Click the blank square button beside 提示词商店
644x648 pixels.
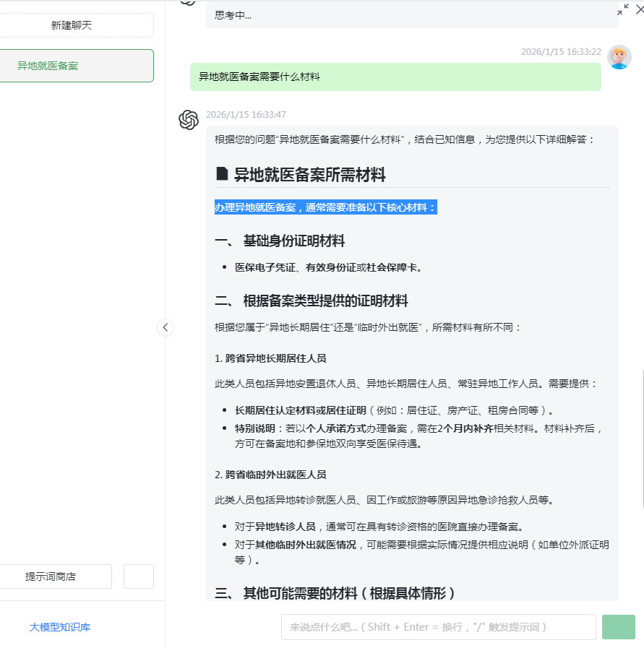click(x=139, y=576)
